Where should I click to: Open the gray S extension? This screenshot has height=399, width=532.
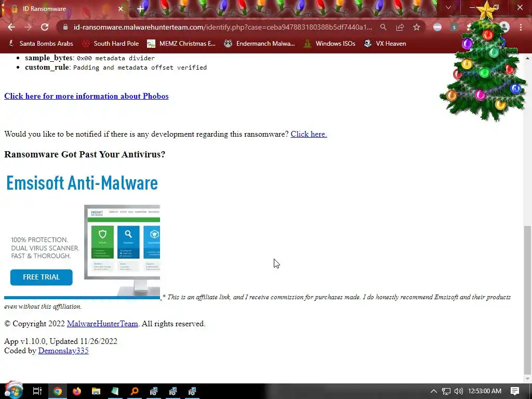(x=454, y=27)
